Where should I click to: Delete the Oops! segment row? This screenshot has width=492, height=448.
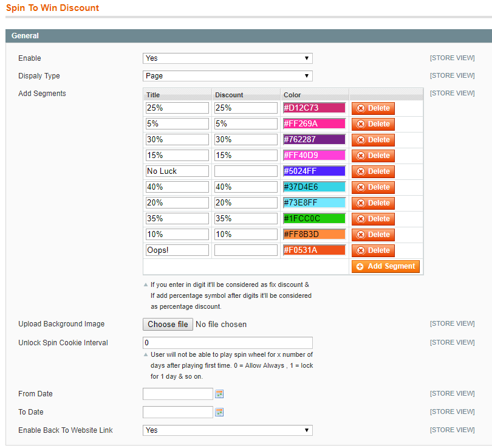click(x=373, y=250)
